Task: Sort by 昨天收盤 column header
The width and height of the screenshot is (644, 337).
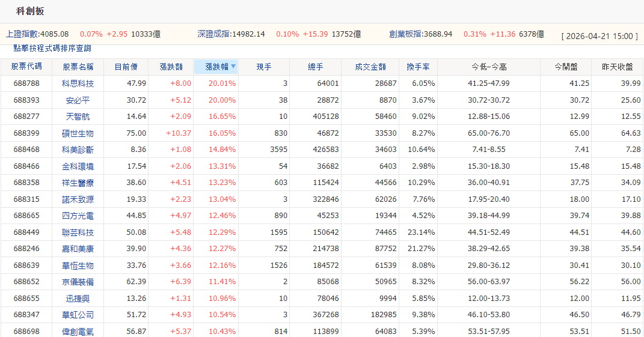Action: click(x=617, y=67)
